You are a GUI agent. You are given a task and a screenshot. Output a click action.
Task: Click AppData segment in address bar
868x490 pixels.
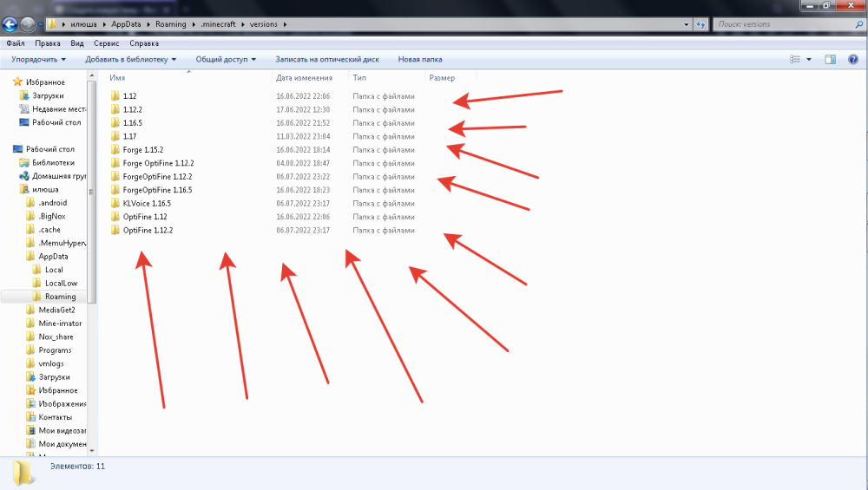(x=126, y=24)
